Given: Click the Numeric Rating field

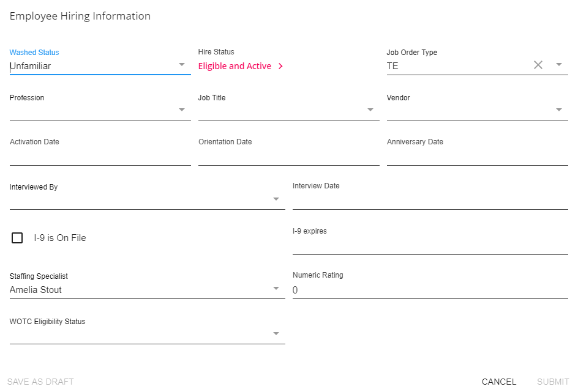Looking at the screenshot, I should [x=430, y=290].
